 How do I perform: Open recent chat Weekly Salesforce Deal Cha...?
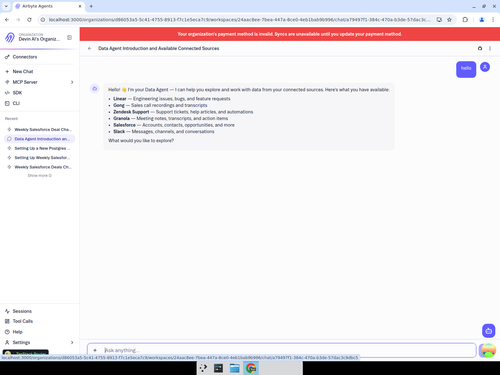coord(39,129)
